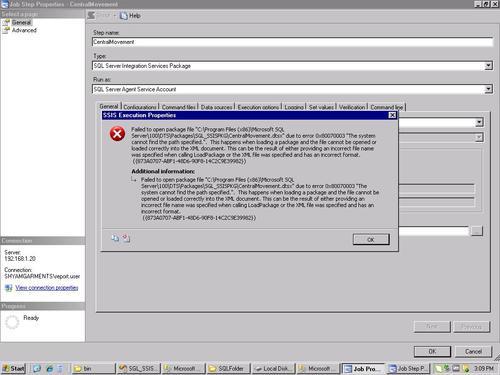Switch to the Local Disk taskbar item

(x=274, y=368)
